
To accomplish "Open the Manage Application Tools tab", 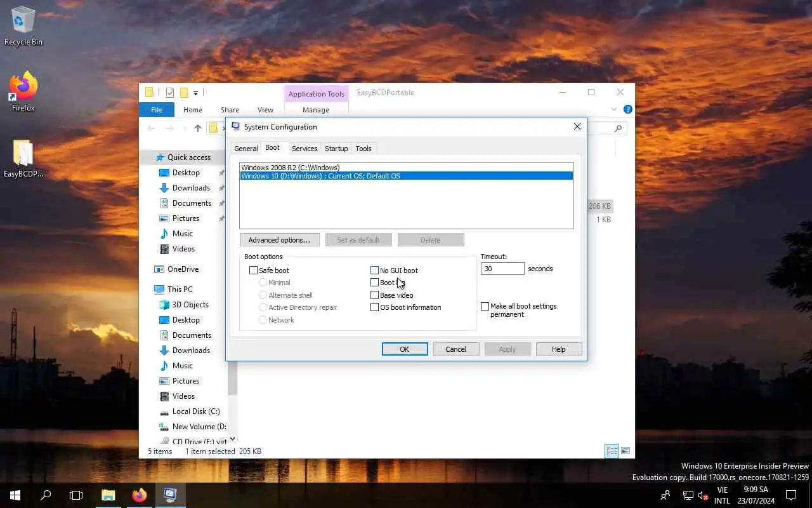I will pyautogui.click(x=316, y=110).
